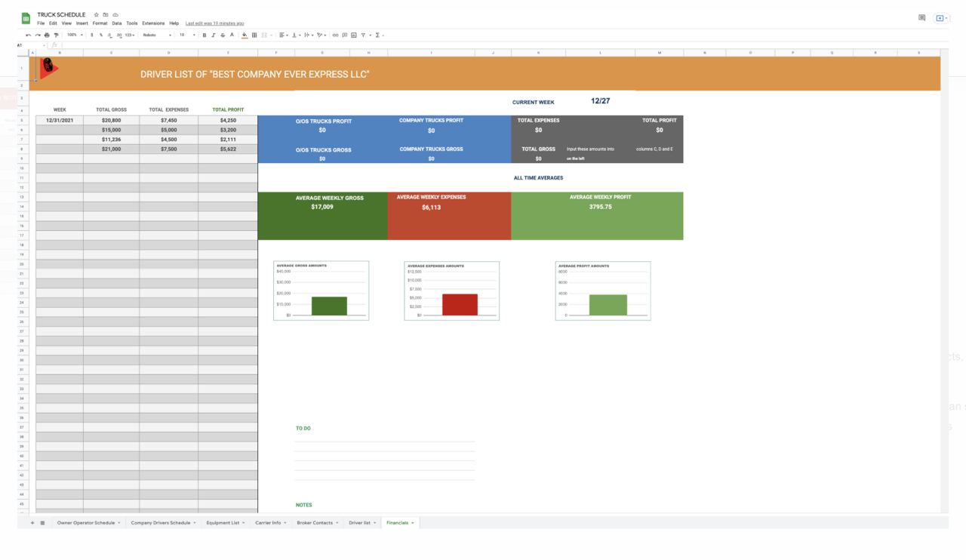Open the last edit history link

pos(214,23)
